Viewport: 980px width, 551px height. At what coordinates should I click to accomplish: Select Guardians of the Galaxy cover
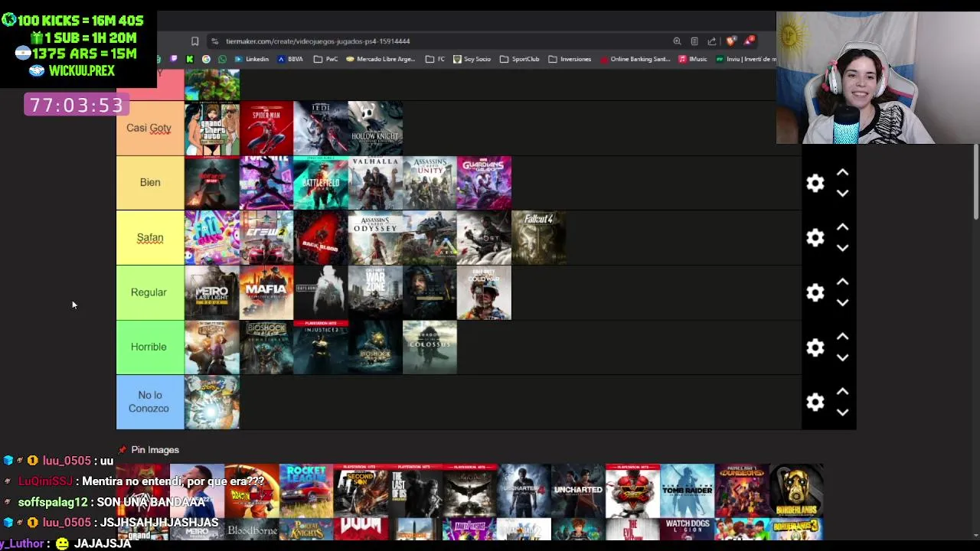click(x=484, y=182)
